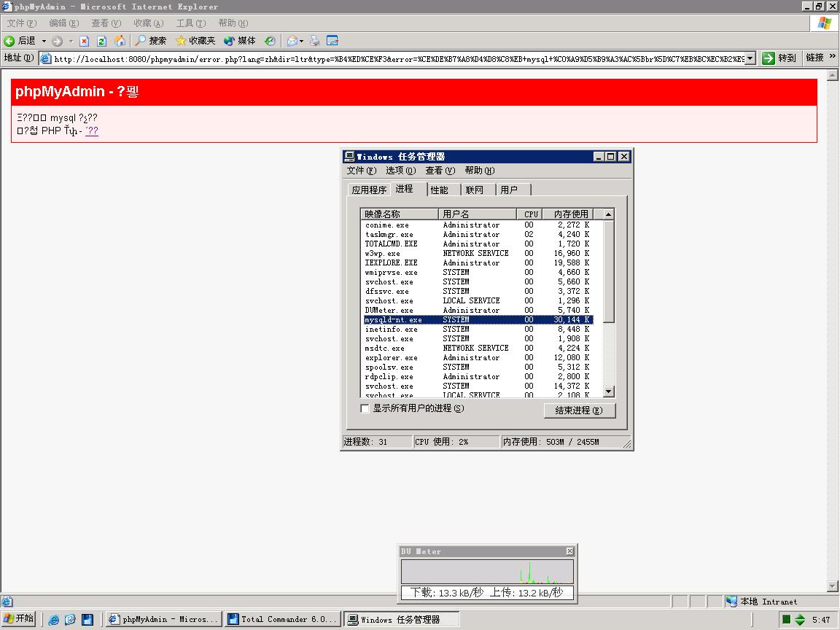This screenshot has width=840, height=630.
Task: Click the DU Meter tray arrows icon
Action: [800, 620]
